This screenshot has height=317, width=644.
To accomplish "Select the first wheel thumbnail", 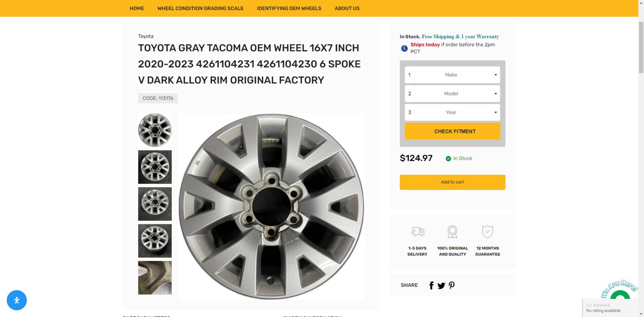I will (x=155, y=130).
